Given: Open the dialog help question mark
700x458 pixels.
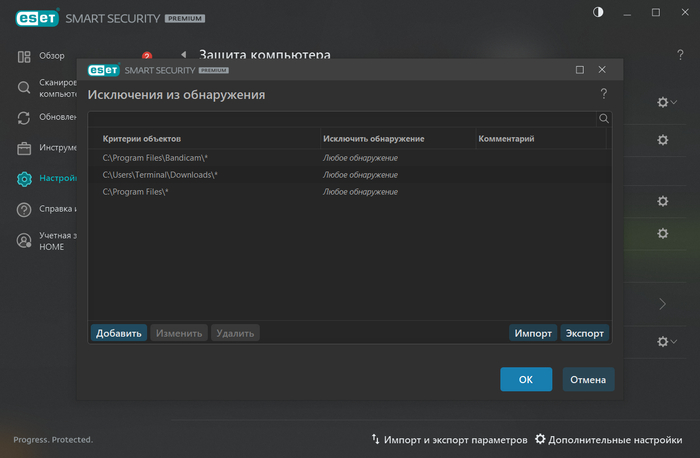Looking at the screenshot, I should pos(604,94).
